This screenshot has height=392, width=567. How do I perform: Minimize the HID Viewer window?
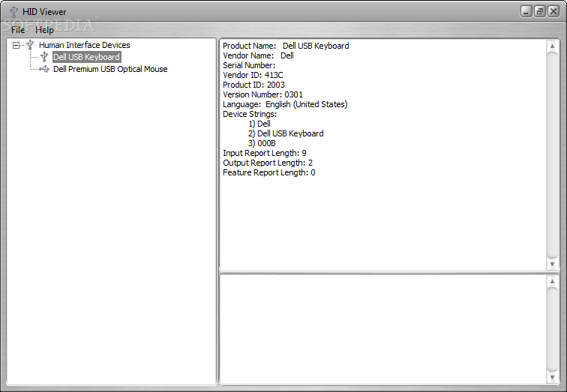pos(526,11)
